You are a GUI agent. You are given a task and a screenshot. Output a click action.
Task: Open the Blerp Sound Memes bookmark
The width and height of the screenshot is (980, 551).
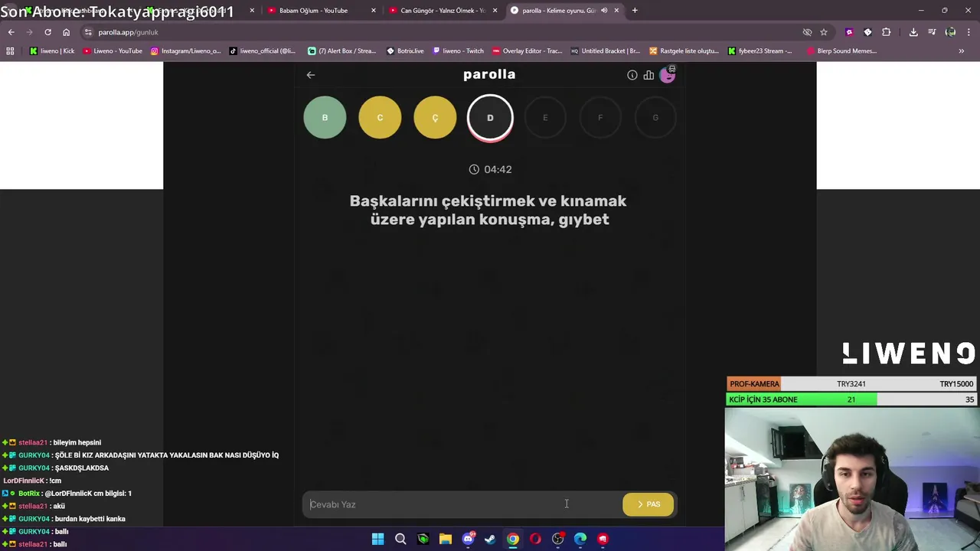pos(841,51)
